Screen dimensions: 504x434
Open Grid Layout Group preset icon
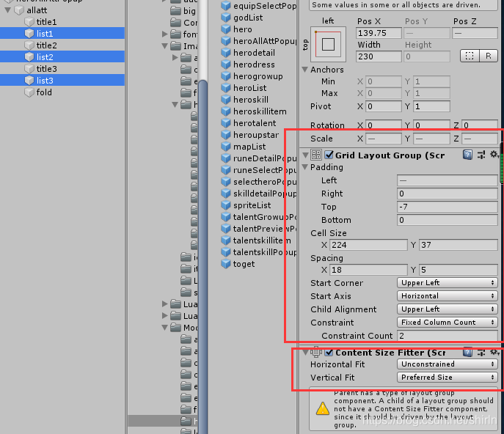481,155
